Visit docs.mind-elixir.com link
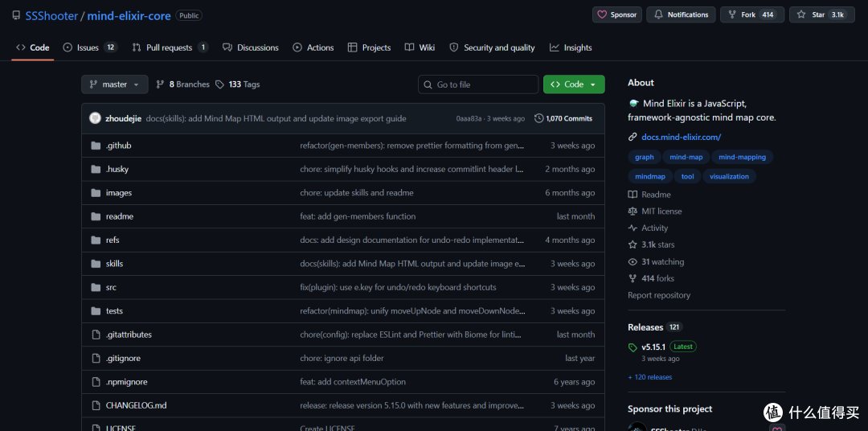 coord(681,137)
